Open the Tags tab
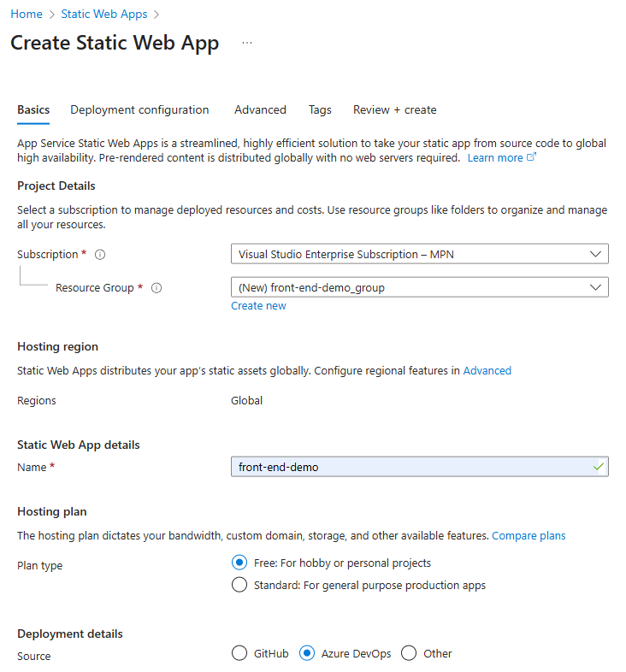This screenshot has width=626, height=672. tap(320, 110)
